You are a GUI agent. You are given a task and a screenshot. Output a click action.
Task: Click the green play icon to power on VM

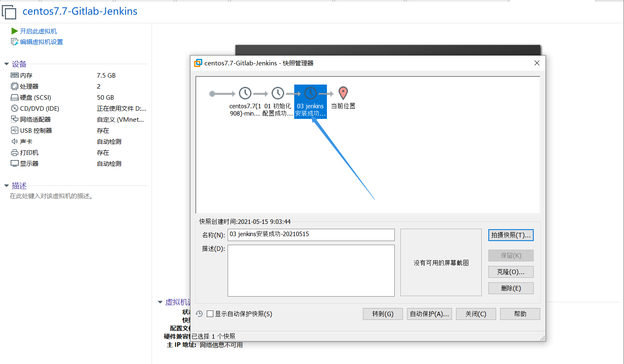click(x=15, y=31)
